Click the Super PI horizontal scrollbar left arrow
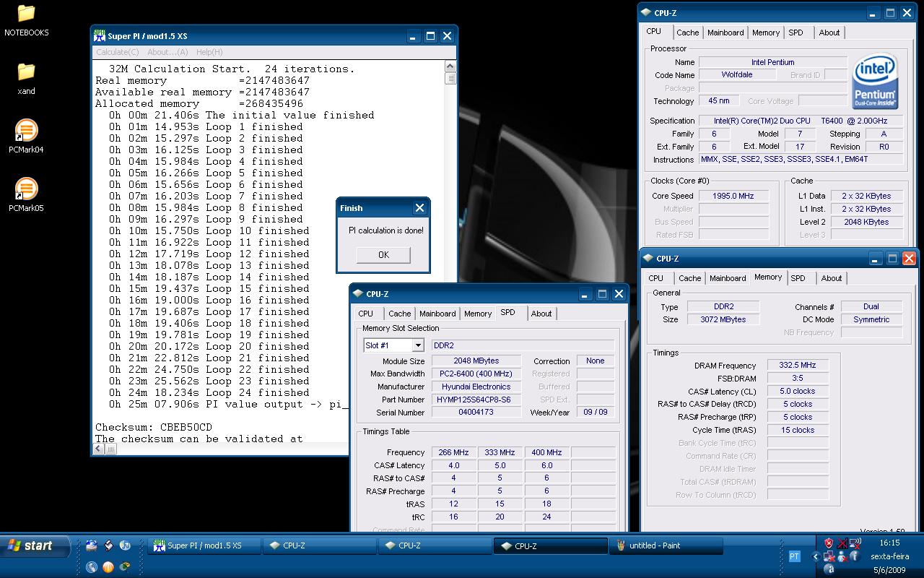 (100, 449)
